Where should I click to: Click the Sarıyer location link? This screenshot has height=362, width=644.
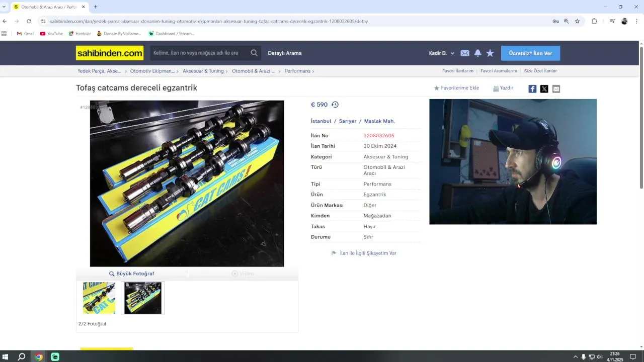[x=348, y=121]
